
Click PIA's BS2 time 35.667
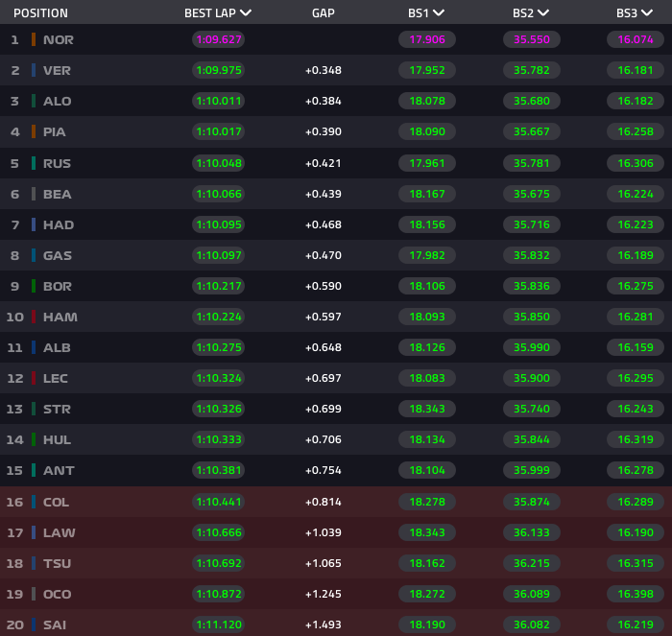(x=531, y=131)
